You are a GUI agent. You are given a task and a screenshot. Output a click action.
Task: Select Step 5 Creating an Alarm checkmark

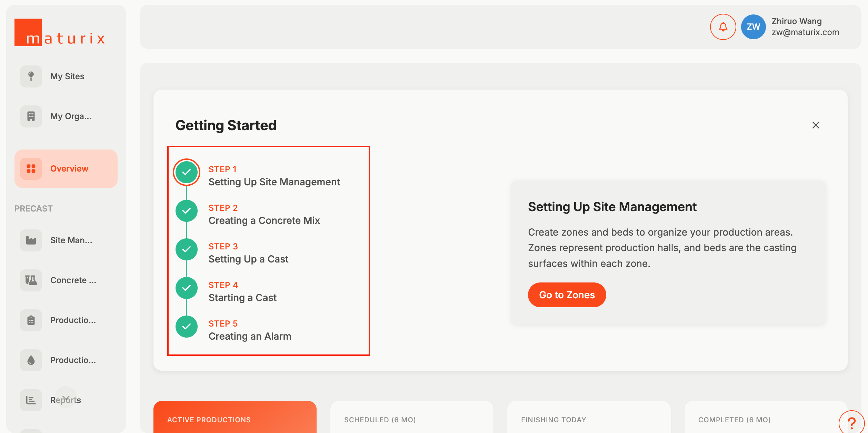tap(187, 326)
